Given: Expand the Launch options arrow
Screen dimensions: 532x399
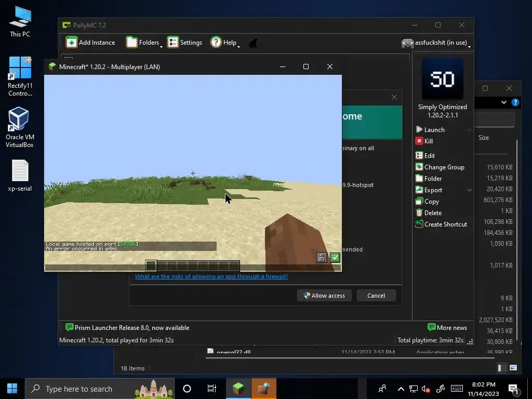Looking at the screenshot, I should 469,129.
